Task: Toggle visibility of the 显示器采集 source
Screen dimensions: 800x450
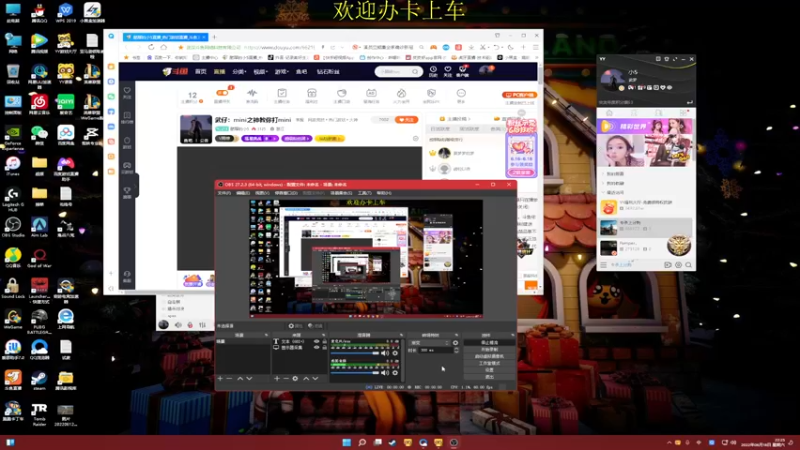Action: coord(316,347)
